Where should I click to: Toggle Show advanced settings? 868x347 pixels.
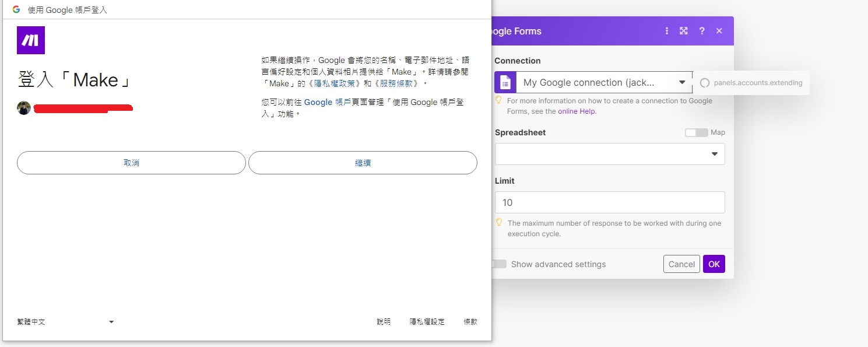[x=499, y=264]
